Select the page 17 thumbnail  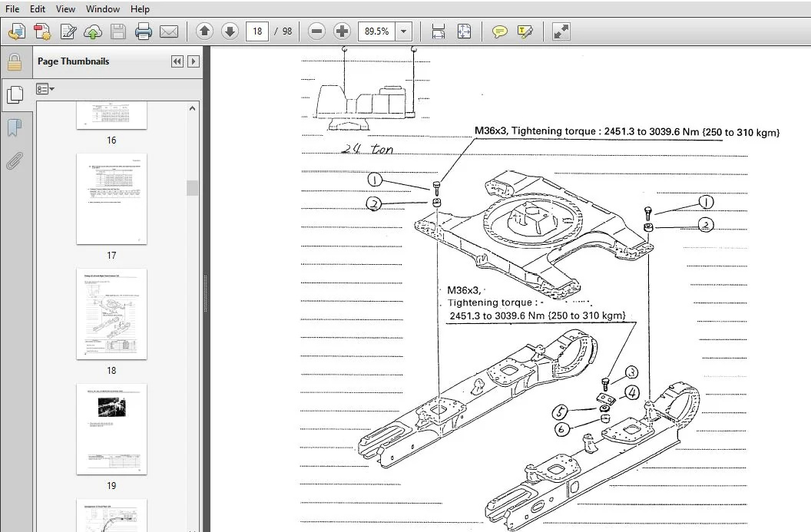coord(111,199)
